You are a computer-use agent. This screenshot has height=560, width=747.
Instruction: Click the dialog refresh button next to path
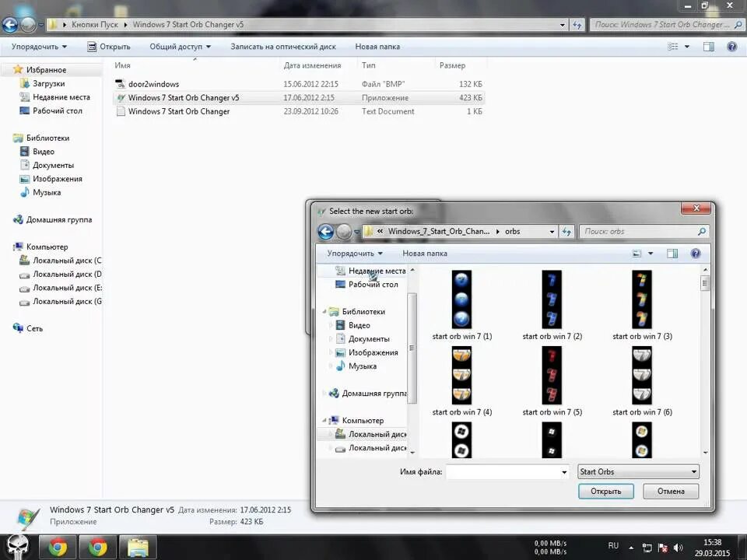[x=566, y=232]
